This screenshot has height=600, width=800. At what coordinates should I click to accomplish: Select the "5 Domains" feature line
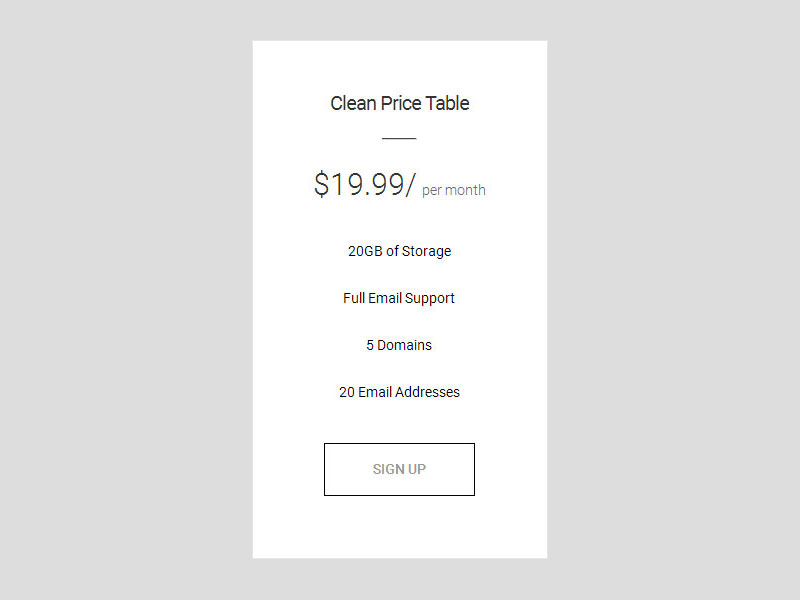click(x=399, y=345)
